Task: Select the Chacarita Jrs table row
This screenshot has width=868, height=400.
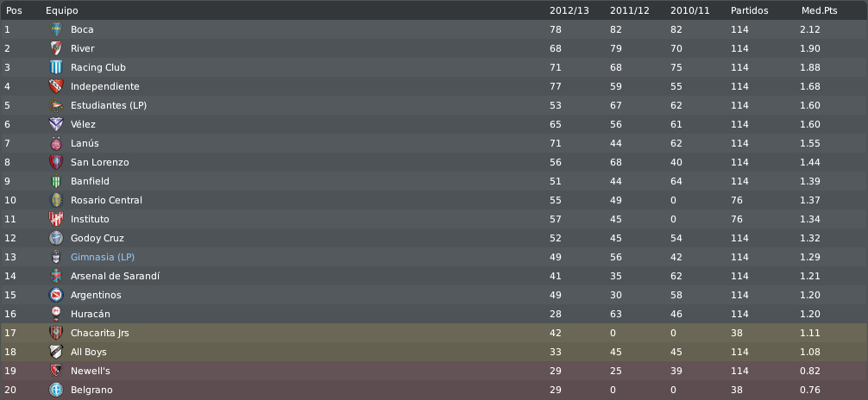Action: (x=434, y=333)
